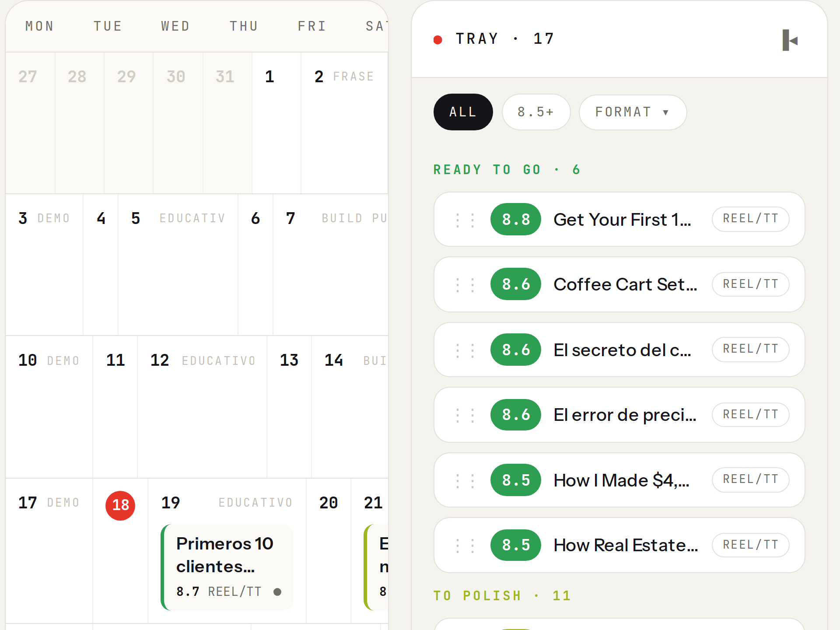
Task: Grab drag handle of How I Made $4 card
Action: click(465, 480)
